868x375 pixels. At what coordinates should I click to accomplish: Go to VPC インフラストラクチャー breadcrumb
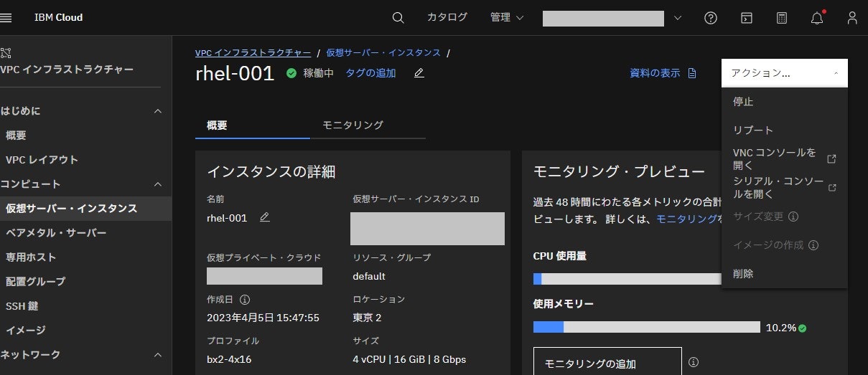click(253, 53)
